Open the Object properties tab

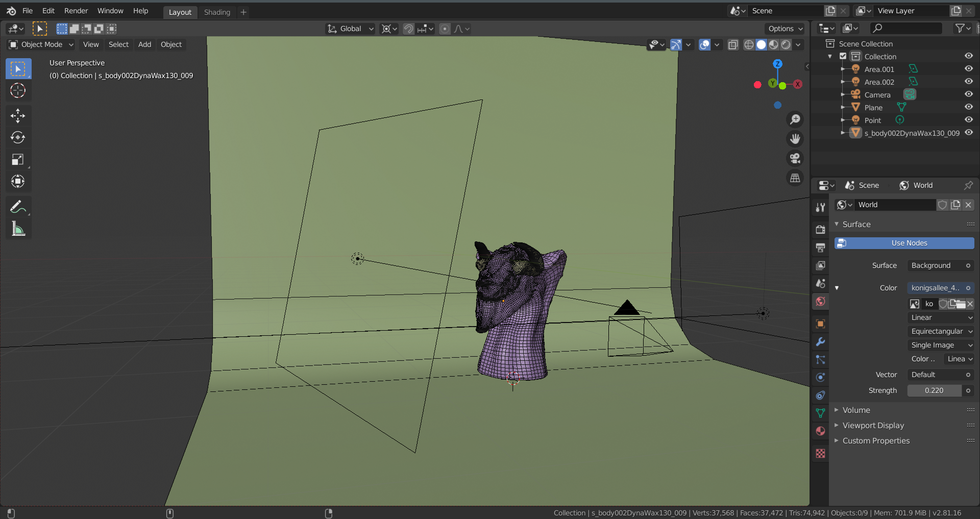[820, 324]
